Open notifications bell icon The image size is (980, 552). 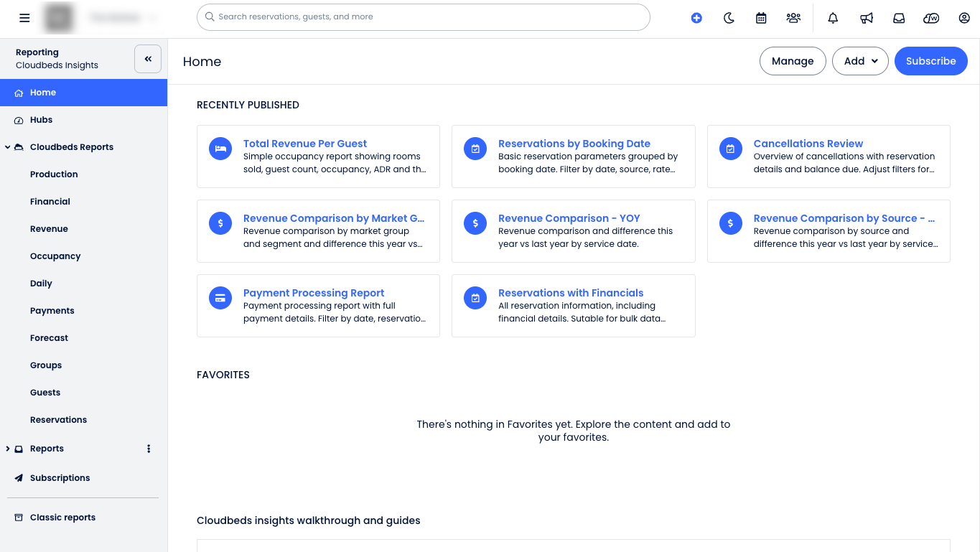[x=833, y=18]
